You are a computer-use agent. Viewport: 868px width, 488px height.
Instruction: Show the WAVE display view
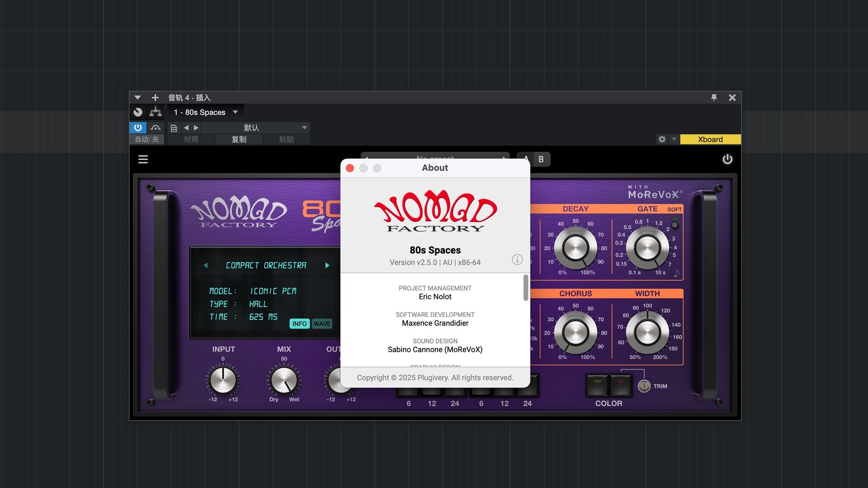point(322,324)
